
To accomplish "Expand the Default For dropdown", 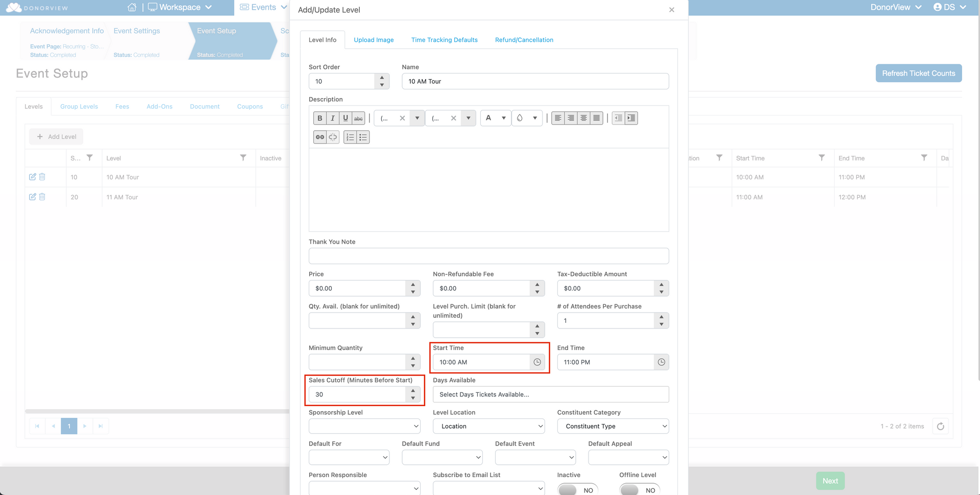I will [x=349, y=457].
